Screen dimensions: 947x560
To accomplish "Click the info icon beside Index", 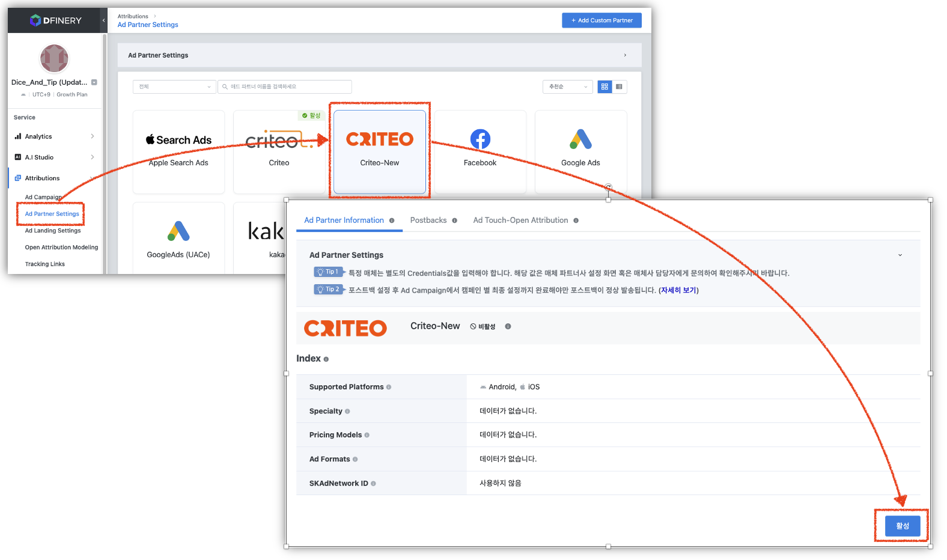I will click(326, 359).
